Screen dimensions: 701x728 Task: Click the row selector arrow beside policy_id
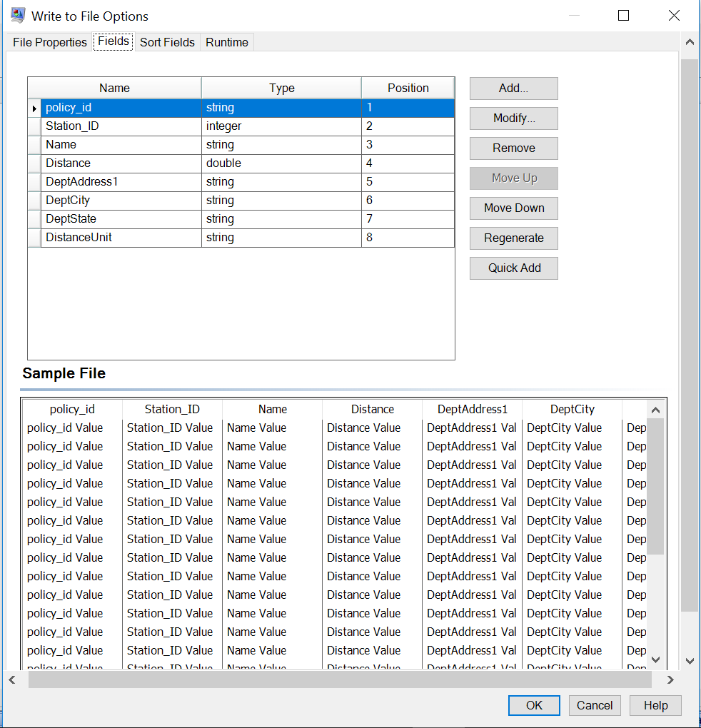34,107
